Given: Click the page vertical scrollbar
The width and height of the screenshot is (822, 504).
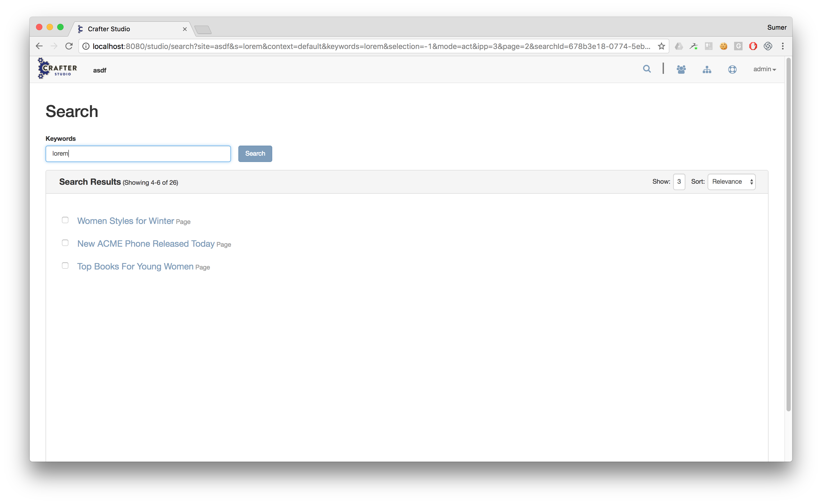Looking at the screenshot, I should coord(789,234).
